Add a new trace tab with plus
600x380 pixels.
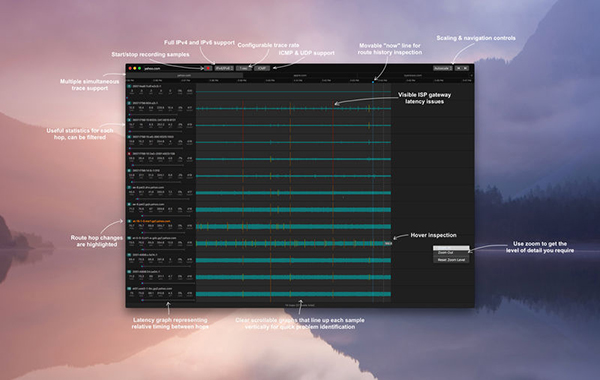pos(472,75)
